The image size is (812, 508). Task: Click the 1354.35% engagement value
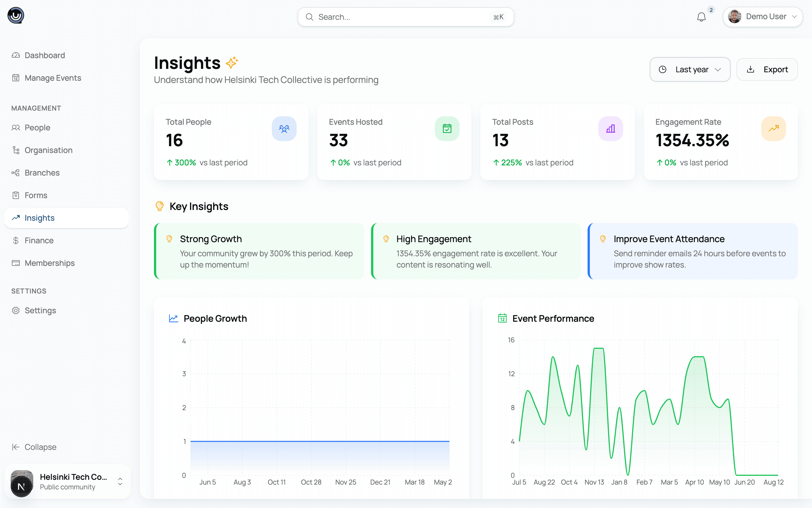pos(692,140)
